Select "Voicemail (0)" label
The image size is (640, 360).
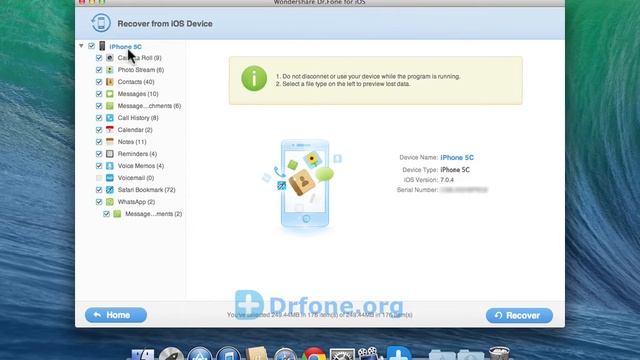[136, 178]
